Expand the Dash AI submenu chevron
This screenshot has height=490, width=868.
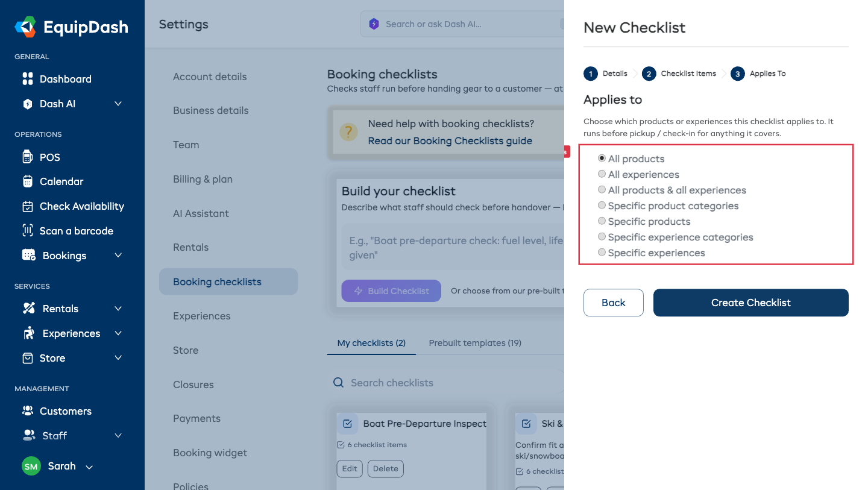pyautogui.click(x=118, y=104)
